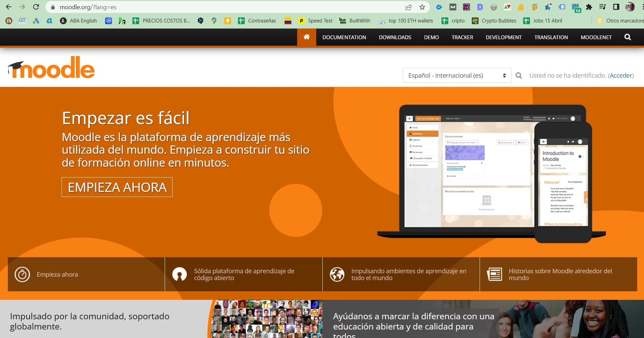Open the MOODLENET menu item
The height and width of the screenshot is (338, 644).
(x=596, y=37)
